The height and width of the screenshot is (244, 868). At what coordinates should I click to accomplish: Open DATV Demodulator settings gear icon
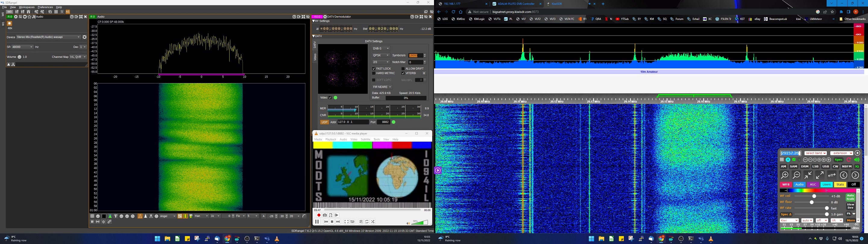[325, 17]
